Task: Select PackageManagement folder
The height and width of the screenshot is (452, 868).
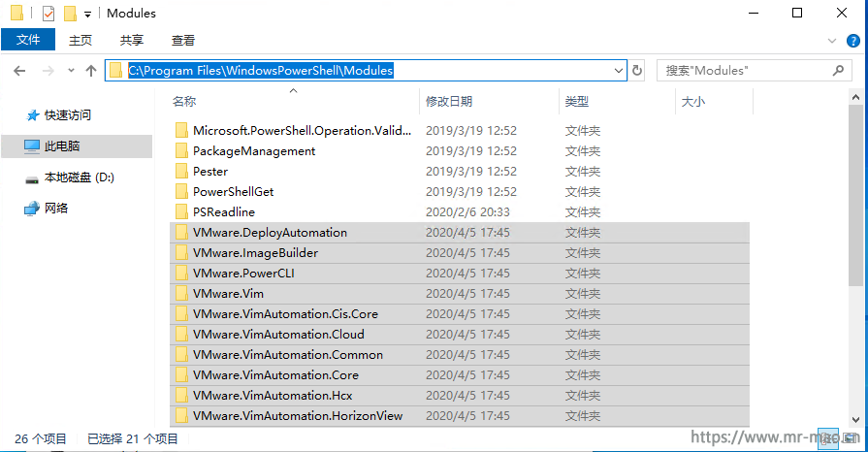Action: coord(460,151)
